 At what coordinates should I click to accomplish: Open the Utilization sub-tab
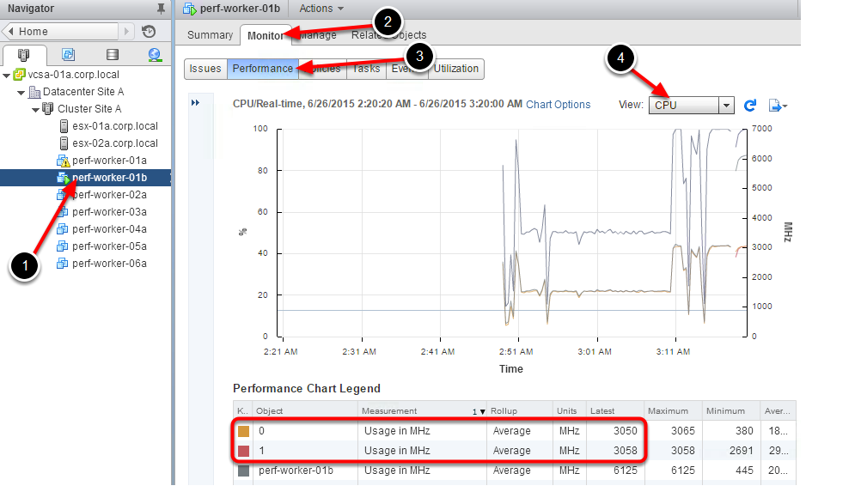(457, 69)
